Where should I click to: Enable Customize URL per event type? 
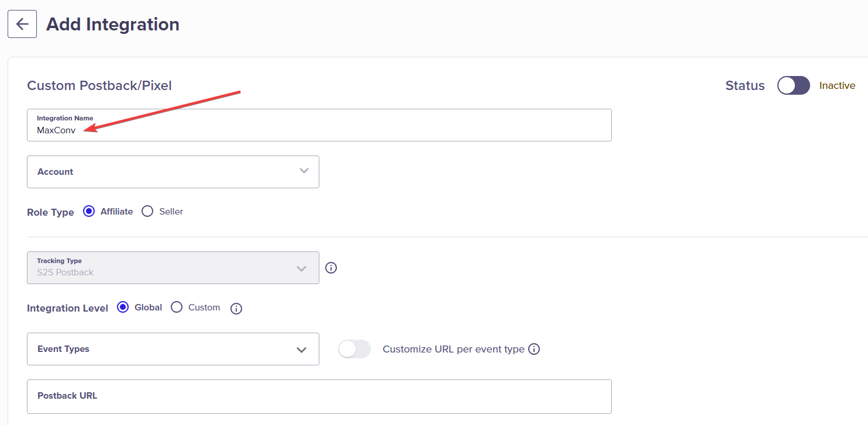click(x=354, y=349)
